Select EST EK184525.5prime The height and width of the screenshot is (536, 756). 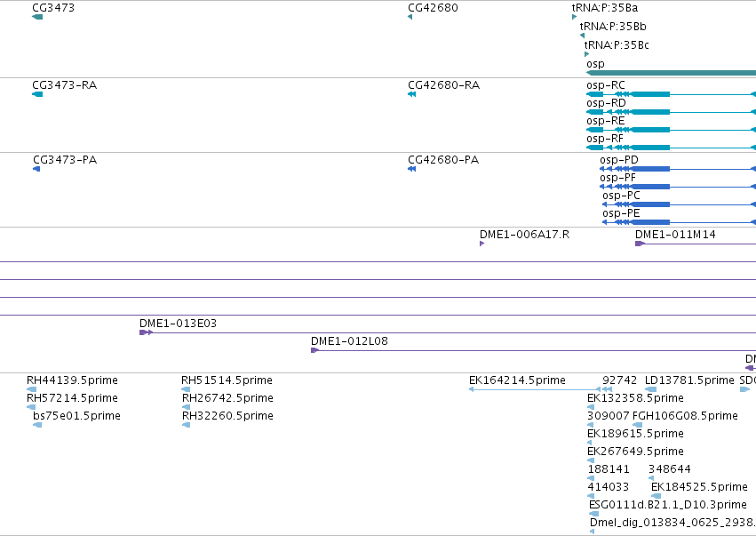tap(657, 496)
